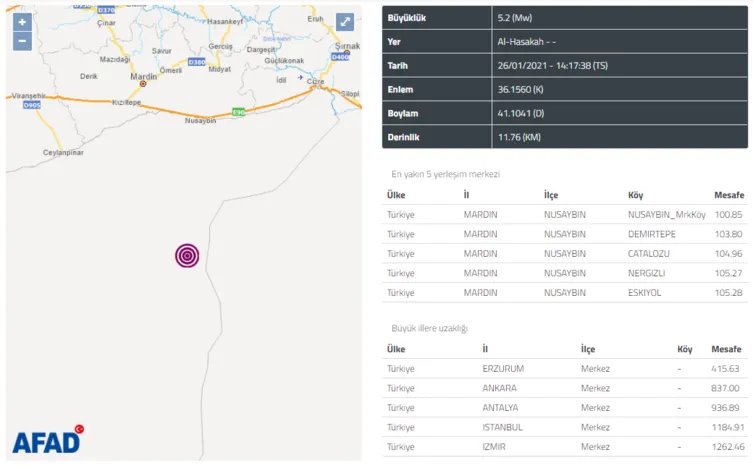
Task: Click the D905 road shield
Action: pyautogui.click(x=31, y=103)
